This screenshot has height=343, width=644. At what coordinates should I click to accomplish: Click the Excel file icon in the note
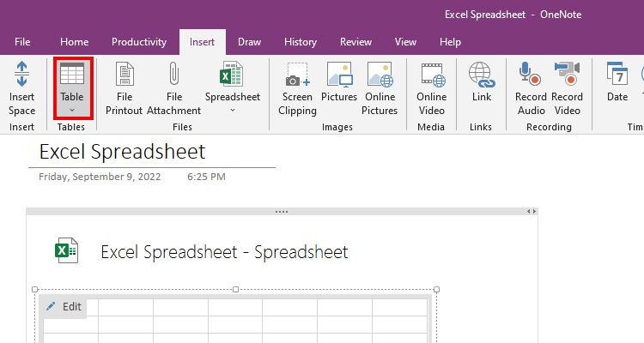66,250
